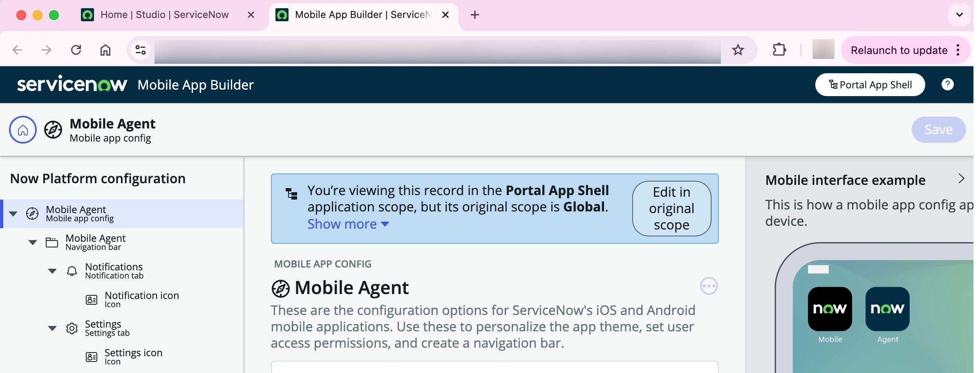Click the Now Platform configuration heading

(x=98, y=179)
